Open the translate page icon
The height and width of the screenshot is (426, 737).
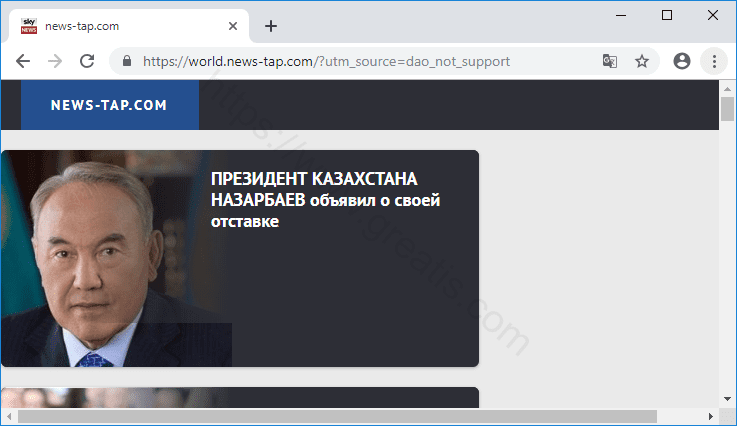click(x=609, y=61)
